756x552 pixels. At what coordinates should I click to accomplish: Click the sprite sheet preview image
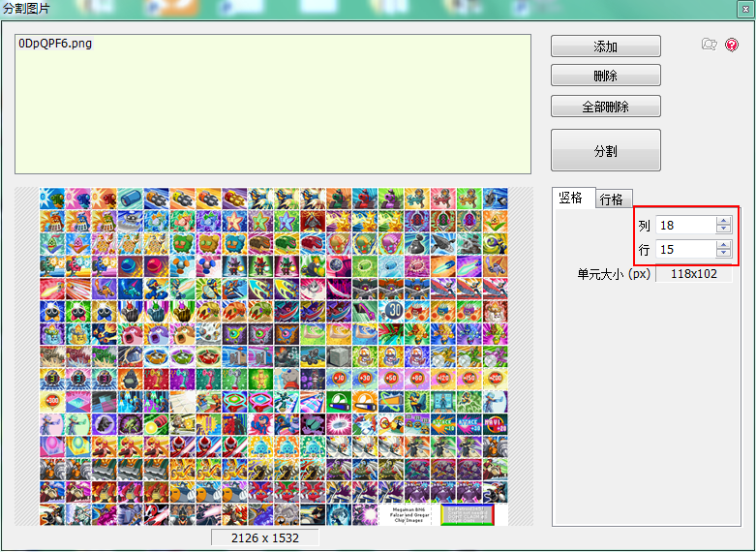coord(273,356)
